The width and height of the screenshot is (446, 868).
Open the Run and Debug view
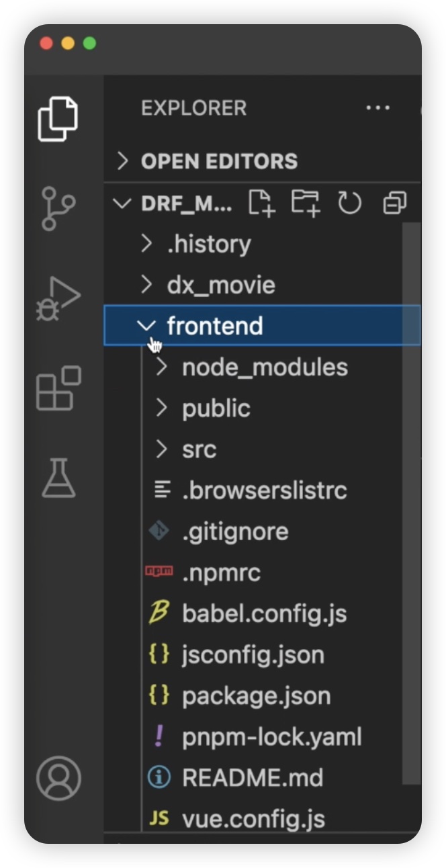coord(58,299)
